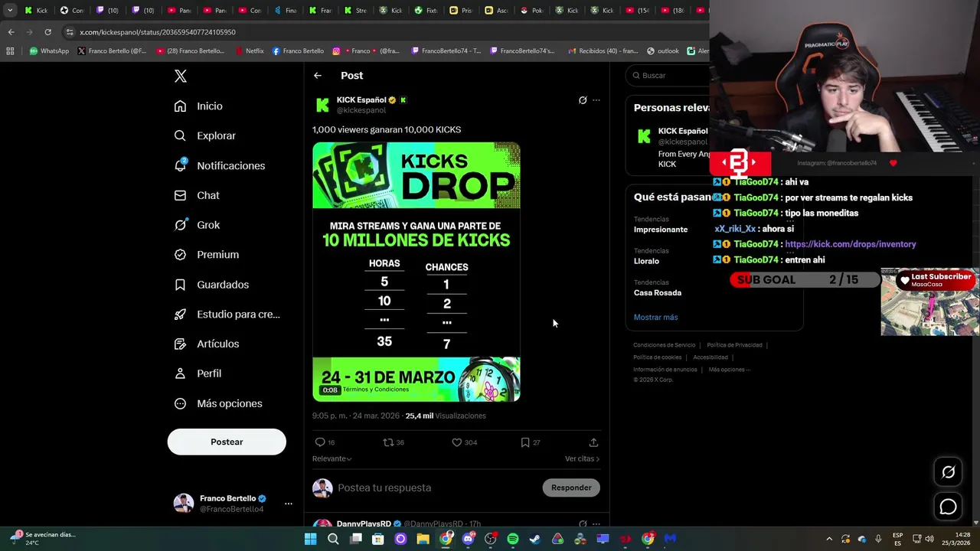Open the Términos y Condiciones link in video
This screenshot has height=551, width=980.
click(x=376, y=390)
